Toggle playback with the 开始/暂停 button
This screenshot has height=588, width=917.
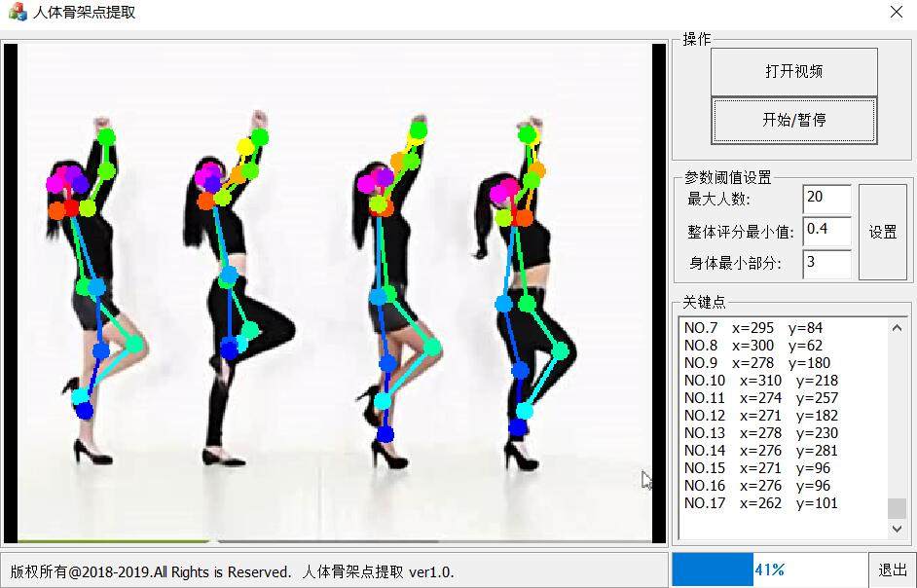point(793,121)
